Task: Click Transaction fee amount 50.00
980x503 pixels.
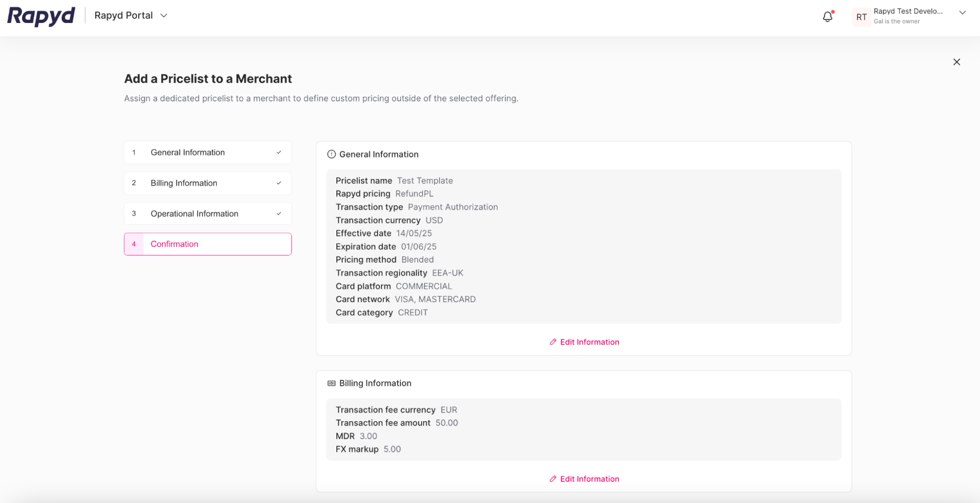Action: [x=447, y=423]
